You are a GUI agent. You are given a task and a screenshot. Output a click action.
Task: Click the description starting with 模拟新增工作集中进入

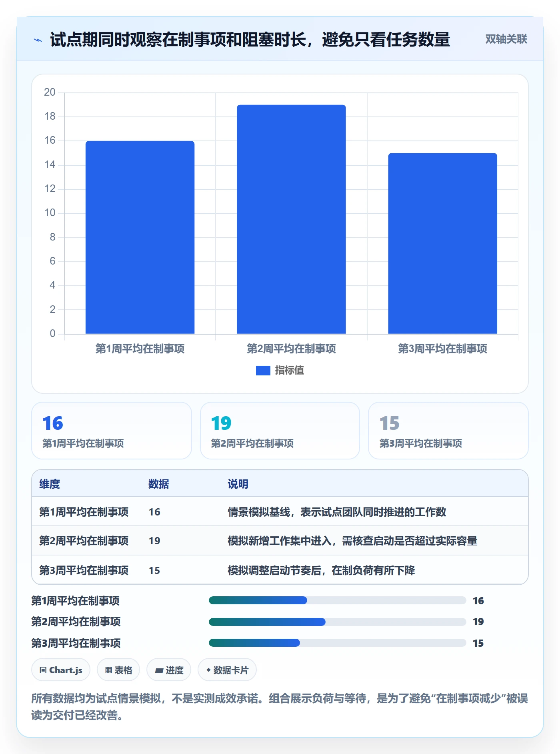tap(352, 541)
